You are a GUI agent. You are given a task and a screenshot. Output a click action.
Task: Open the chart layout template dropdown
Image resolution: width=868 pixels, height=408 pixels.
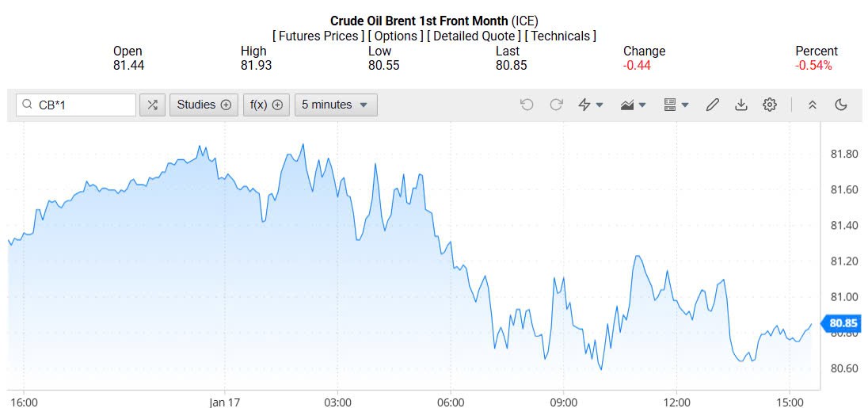676,105
